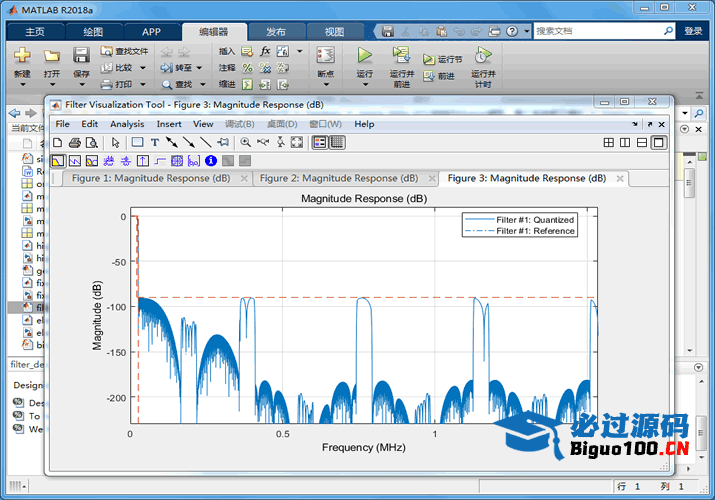Select the Magnitude Response analysis icon
The width and height of the screenshot is (715, 500).
pos(58,161)
